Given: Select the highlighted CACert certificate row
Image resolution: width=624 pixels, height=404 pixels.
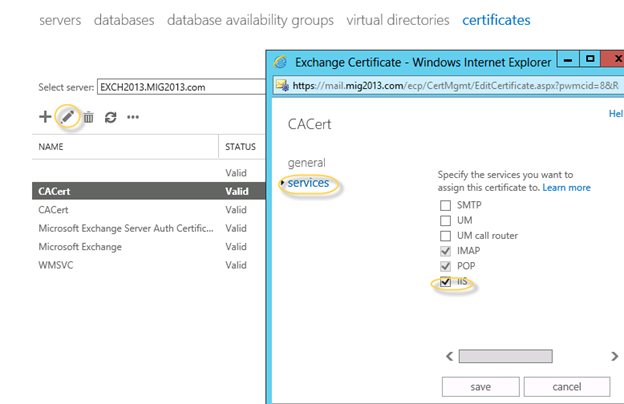Looking at the screenshot, I should point(148,191).
